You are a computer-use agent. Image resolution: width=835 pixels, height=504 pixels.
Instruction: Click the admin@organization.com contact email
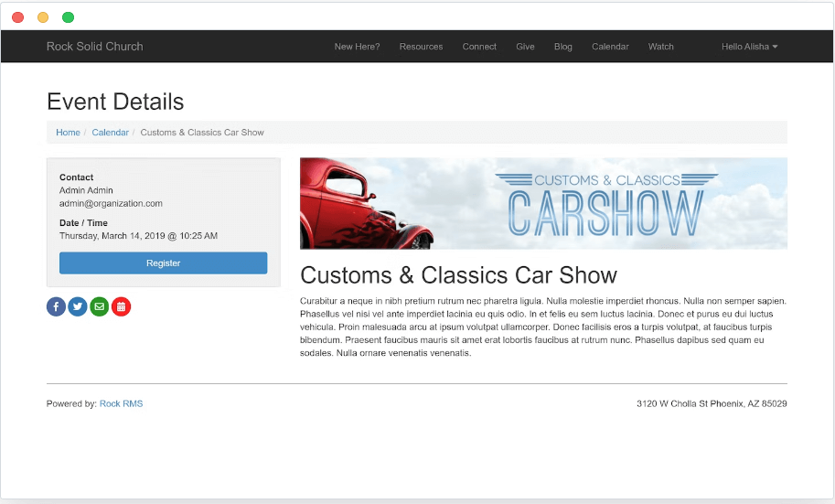pos(111,203)
